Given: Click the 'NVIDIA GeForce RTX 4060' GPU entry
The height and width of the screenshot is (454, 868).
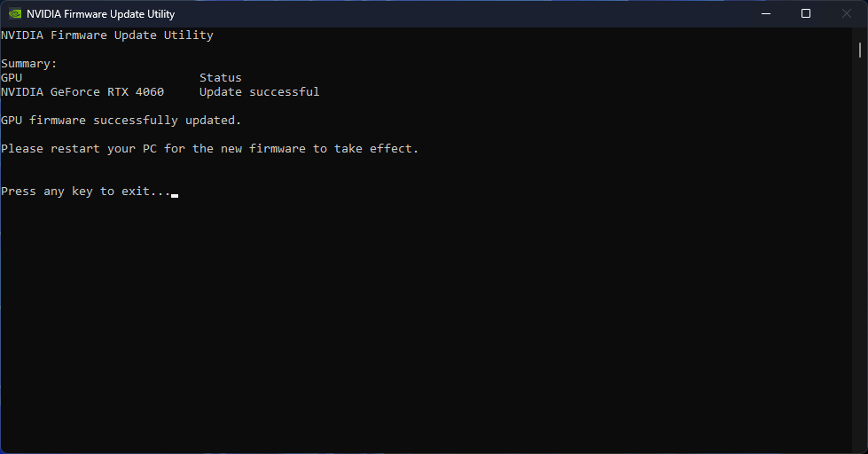Looking at the screenshot, I should (x=82, y=92).
